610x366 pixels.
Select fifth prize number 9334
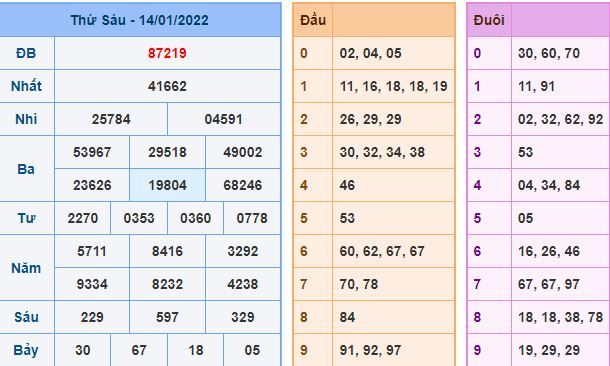(92, 285)
